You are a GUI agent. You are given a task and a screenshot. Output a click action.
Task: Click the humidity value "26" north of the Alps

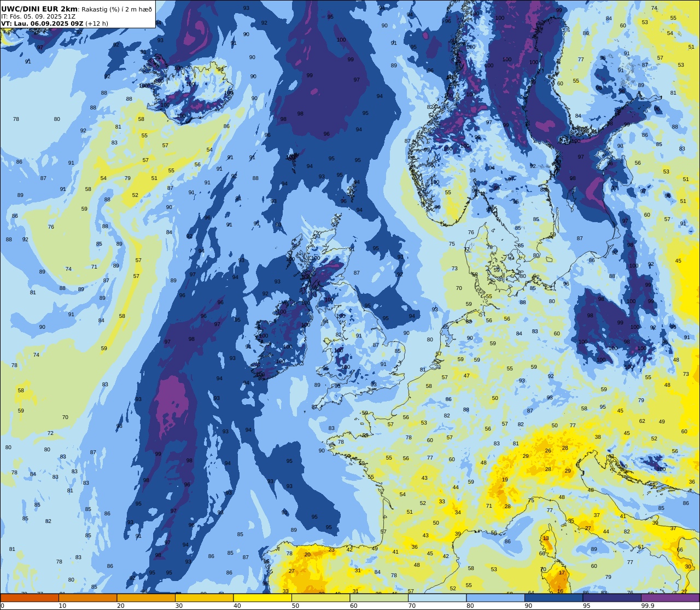(x=548, y=451)
